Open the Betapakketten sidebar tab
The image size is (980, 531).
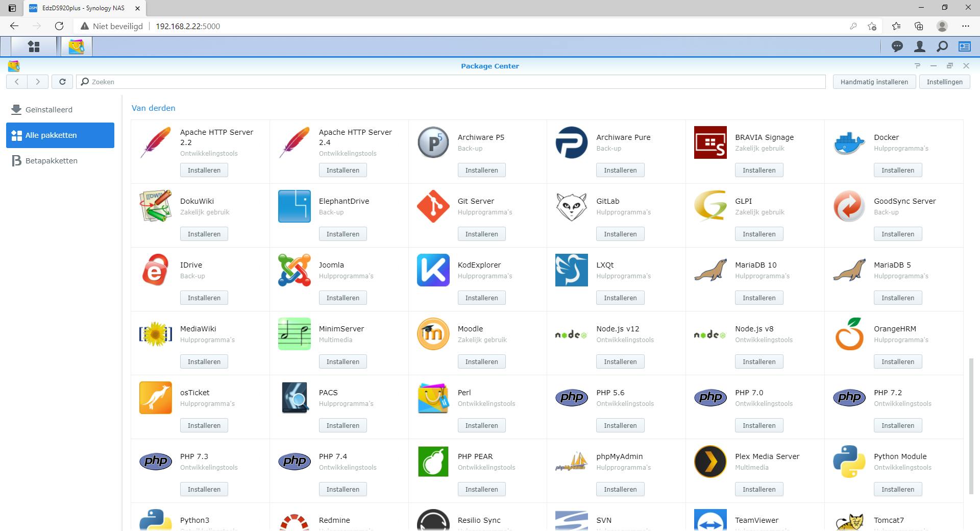pyautogui.click(x=60, y=161)
